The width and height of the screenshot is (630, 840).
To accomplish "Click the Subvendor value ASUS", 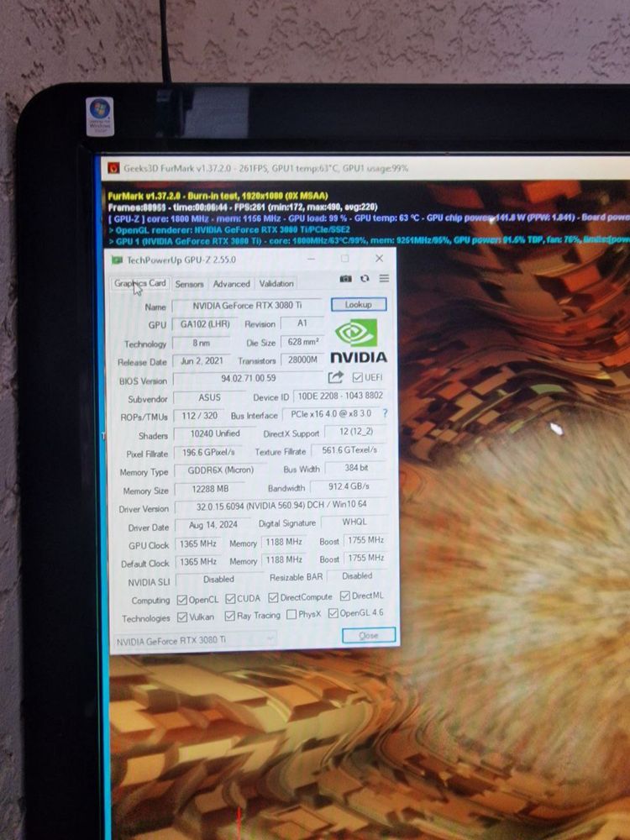I will [209, 397].
